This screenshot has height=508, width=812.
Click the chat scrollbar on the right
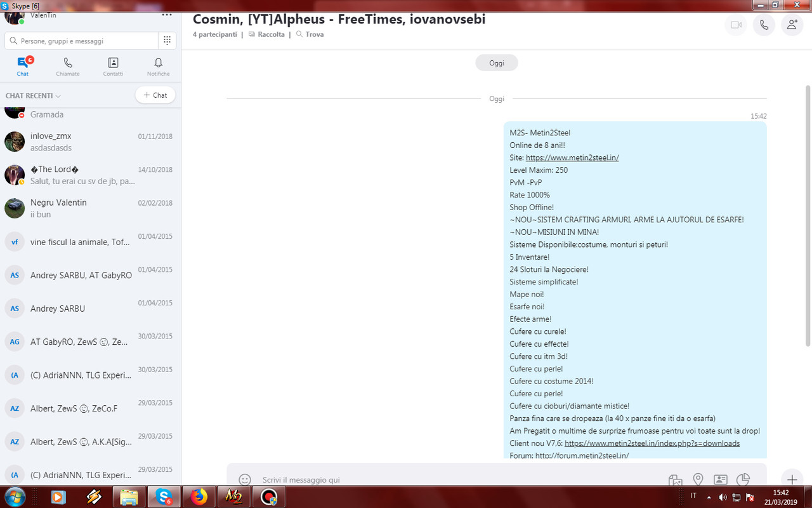tap(808, 216)
